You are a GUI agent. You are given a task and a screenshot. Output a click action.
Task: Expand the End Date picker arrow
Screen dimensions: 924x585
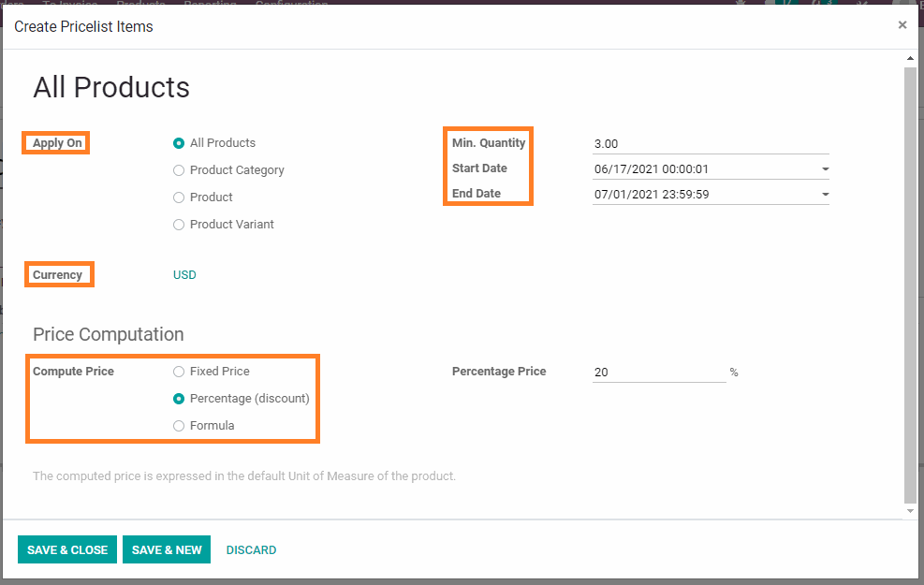[824, 195]
